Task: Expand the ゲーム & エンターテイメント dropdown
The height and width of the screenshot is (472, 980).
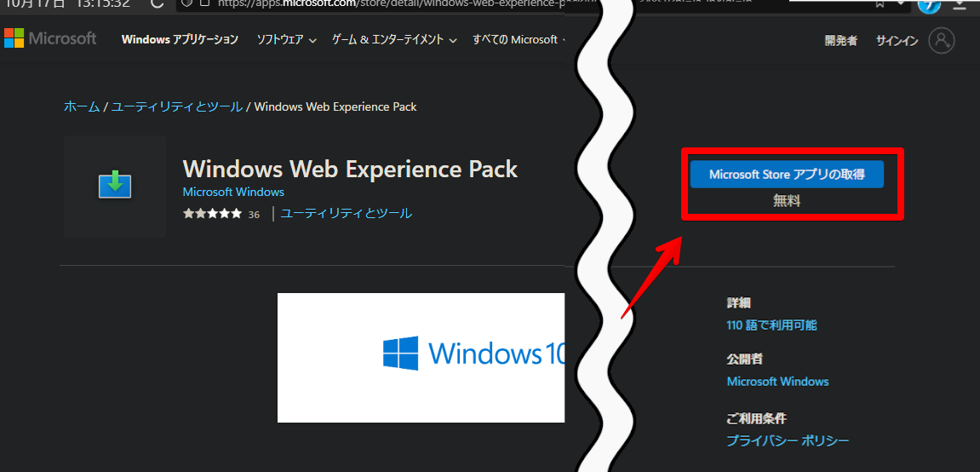Action: [393, 39]
